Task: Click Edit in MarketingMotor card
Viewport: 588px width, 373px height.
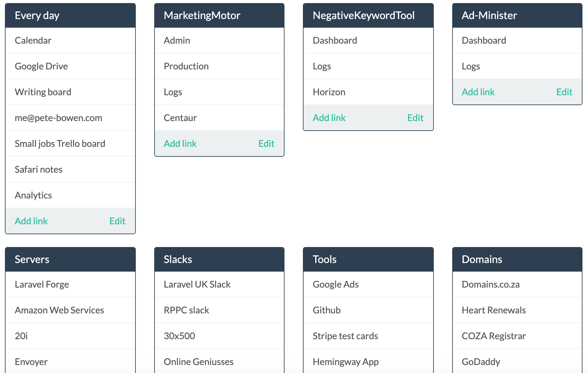Action: [266, 144]
